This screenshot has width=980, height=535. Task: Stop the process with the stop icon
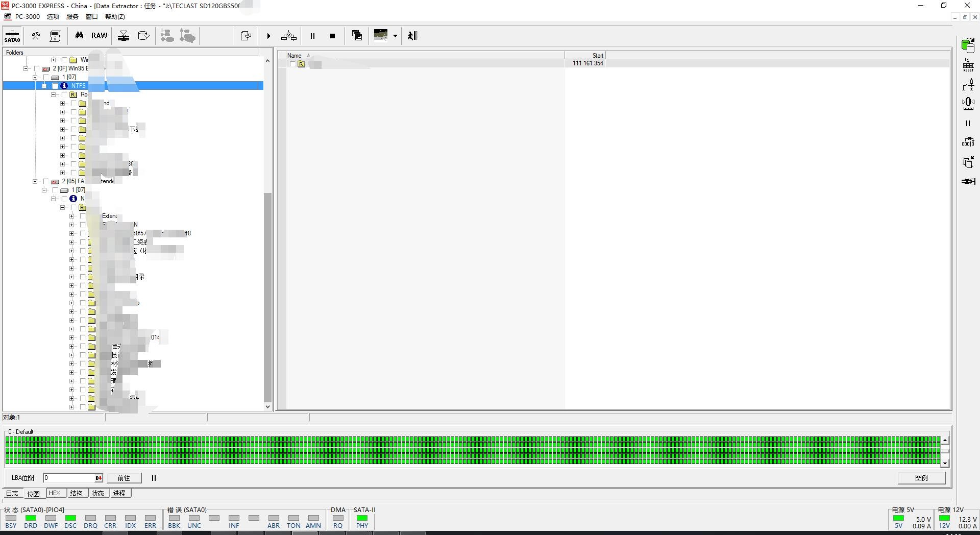click(332, 36)
